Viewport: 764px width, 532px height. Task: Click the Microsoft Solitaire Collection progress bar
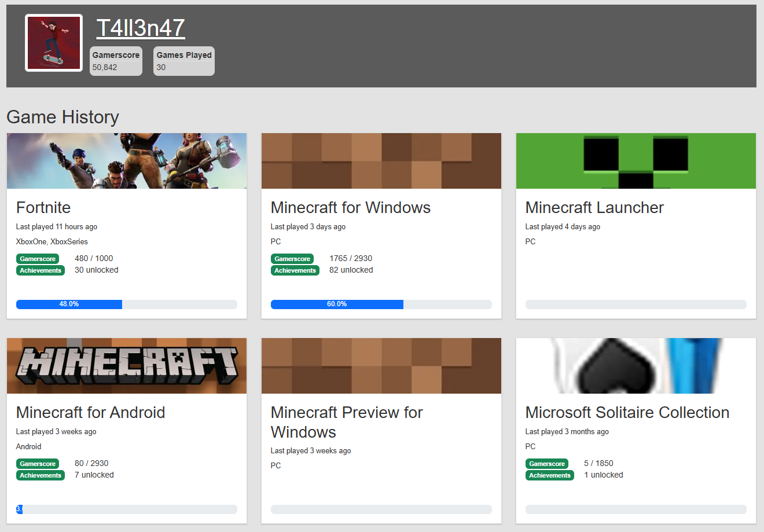pos(636,509)
